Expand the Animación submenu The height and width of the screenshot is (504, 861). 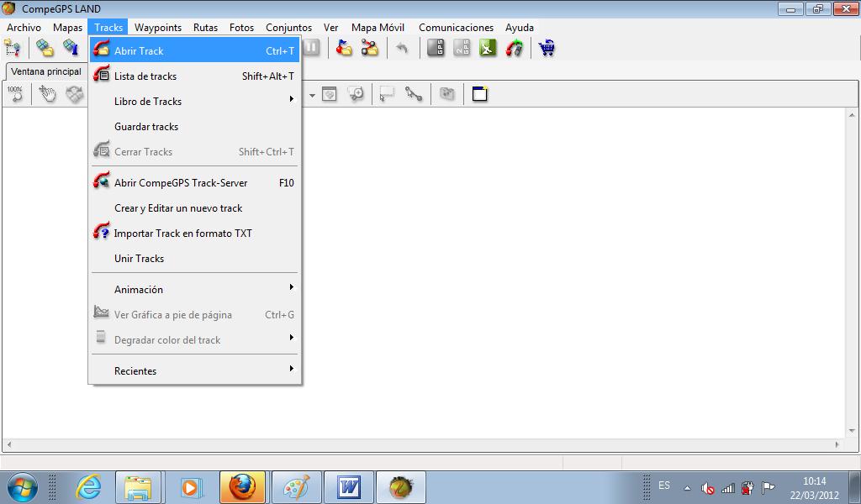tap(194, 289)
